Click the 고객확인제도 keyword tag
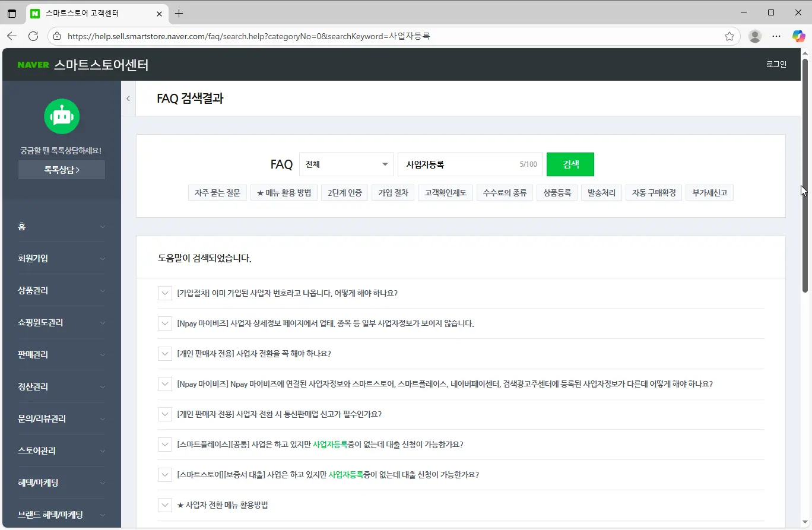 pos(445,193)
